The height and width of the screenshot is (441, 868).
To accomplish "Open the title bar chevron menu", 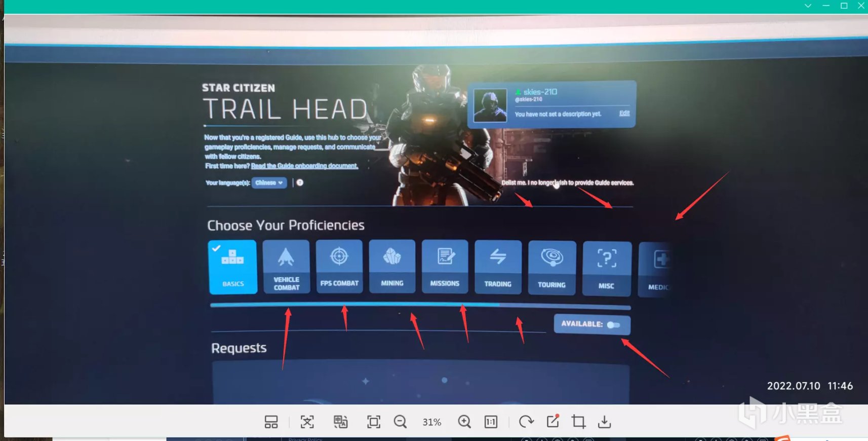I will click(808, 6).
